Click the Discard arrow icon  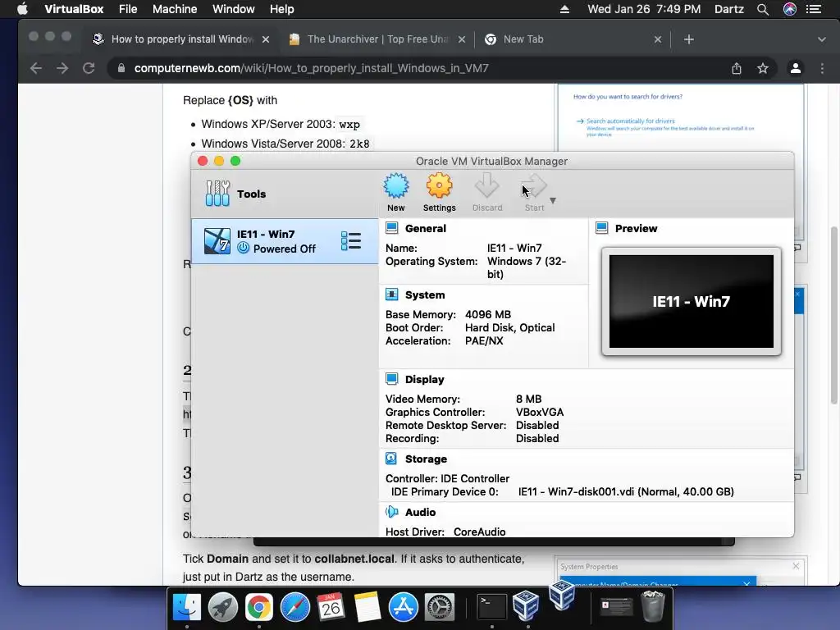click(487, 186)
